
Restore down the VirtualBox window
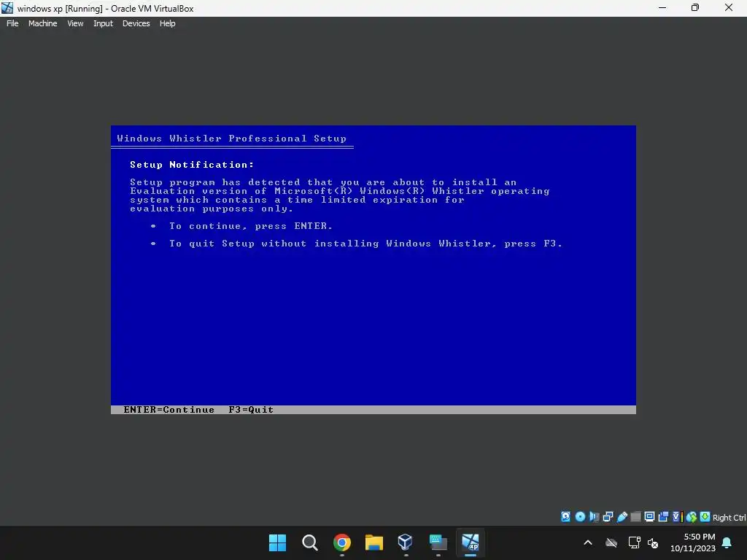point(695,8)
